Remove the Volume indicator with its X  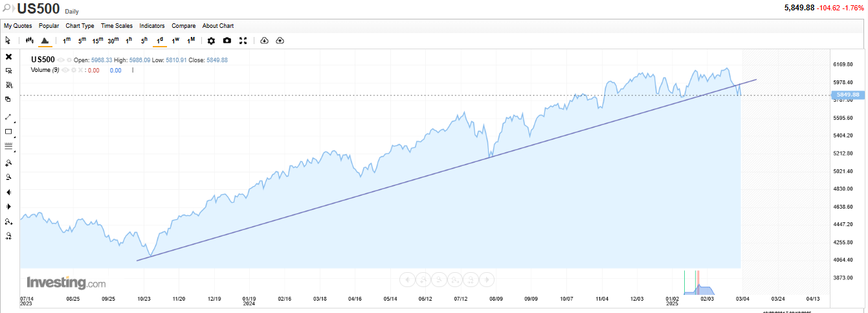point(82,70)
